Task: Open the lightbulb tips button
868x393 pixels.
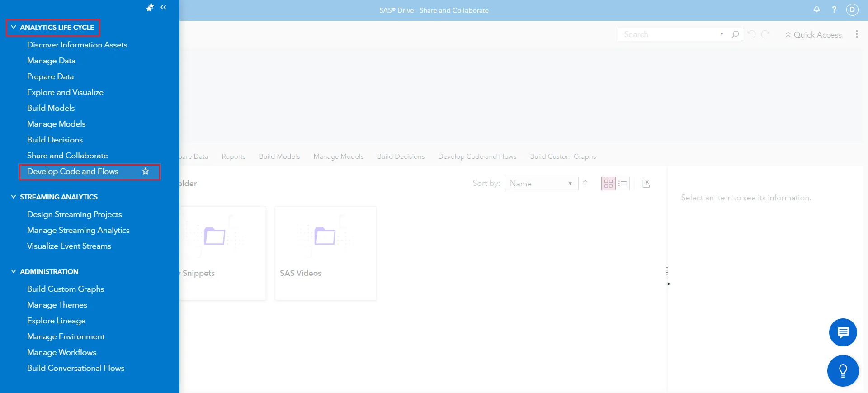Action: [843, 371]
